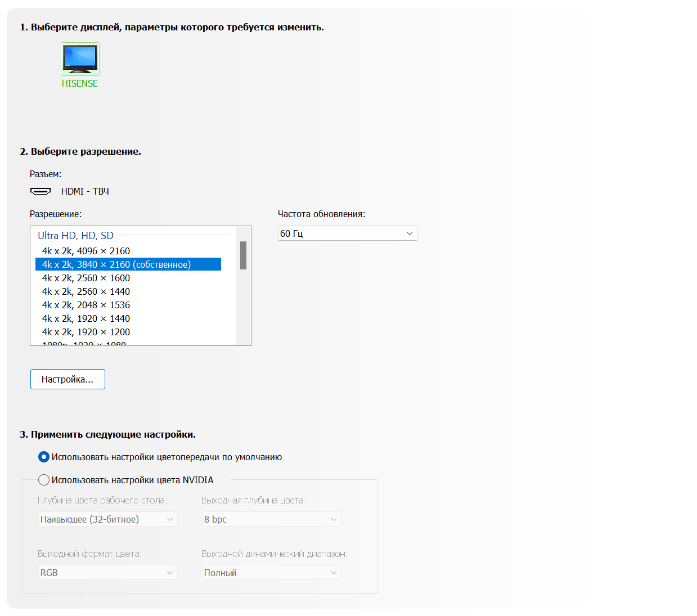This screenshot has height=616, width=697.
Task: Pick the 2560 × 1600 resolution
Action: click(86, 278)
